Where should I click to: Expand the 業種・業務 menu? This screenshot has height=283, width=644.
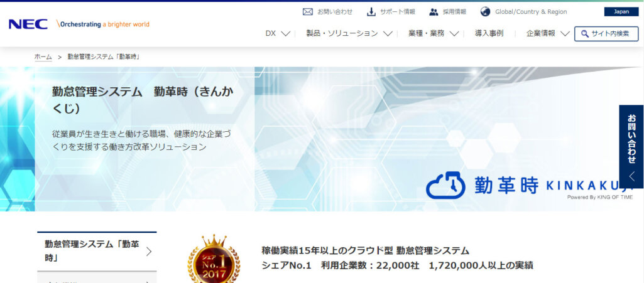pos(434,34)
